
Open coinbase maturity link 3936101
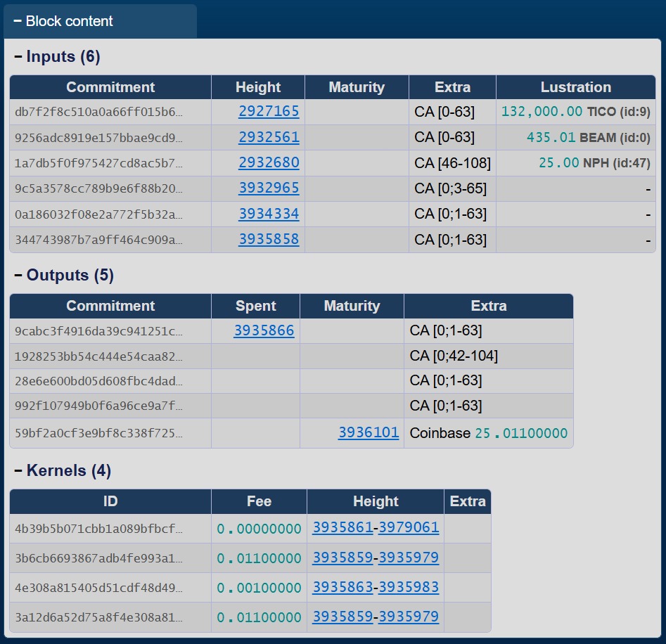pos(369,432)
